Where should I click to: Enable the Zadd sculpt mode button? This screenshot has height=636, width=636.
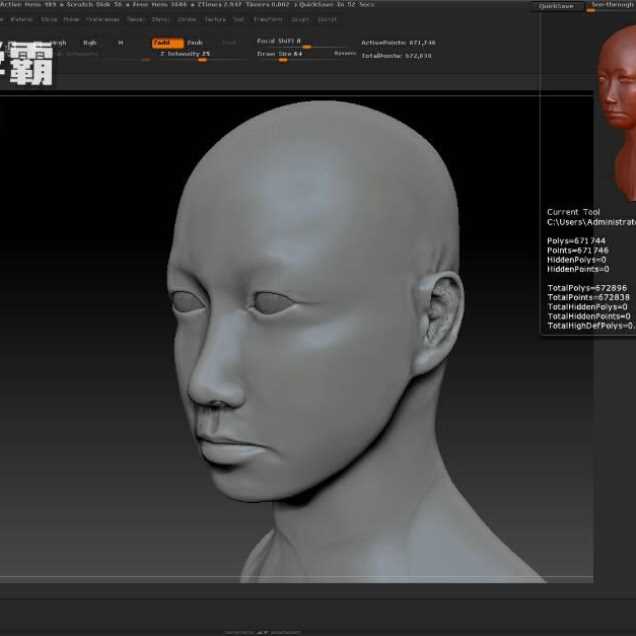coord(168,43)
